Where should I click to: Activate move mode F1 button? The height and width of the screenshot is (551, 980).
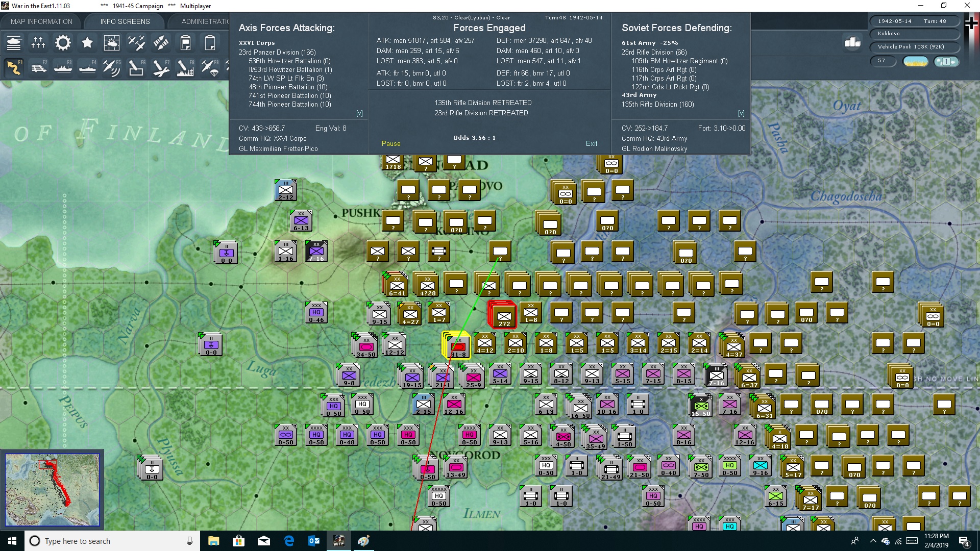pyautogui.click(x=14, y=67)
